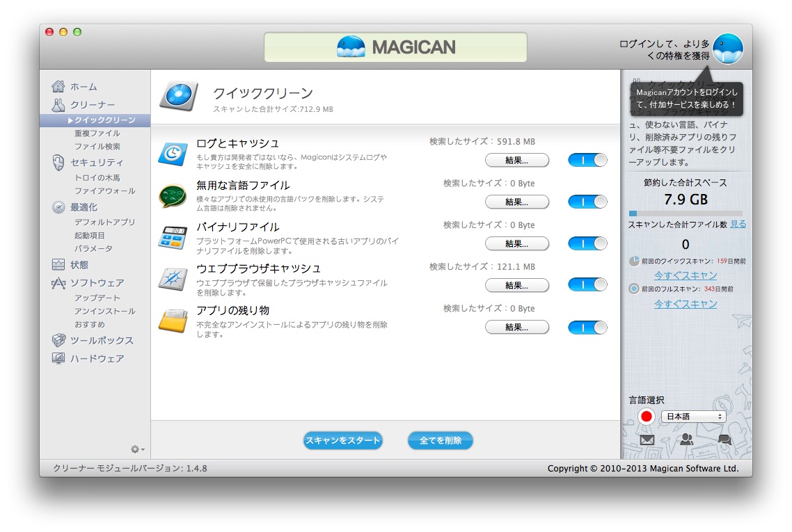The height and width of the screenshot is (532, 792).
Task: Click the Copyright Magican Software Ltd. text
Action: click(x=643, y=469)
